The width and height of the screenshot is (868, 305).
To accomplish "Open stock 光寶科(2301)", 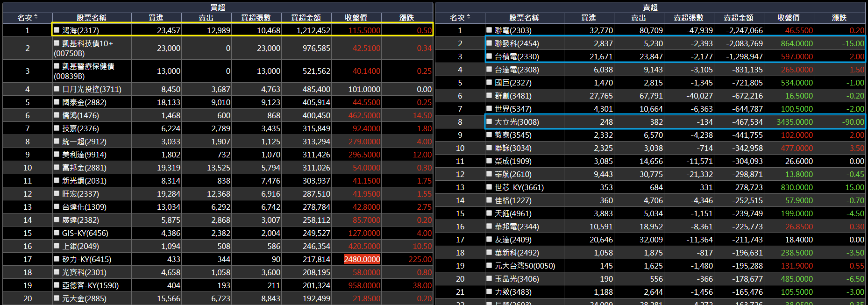I will 84,272.
